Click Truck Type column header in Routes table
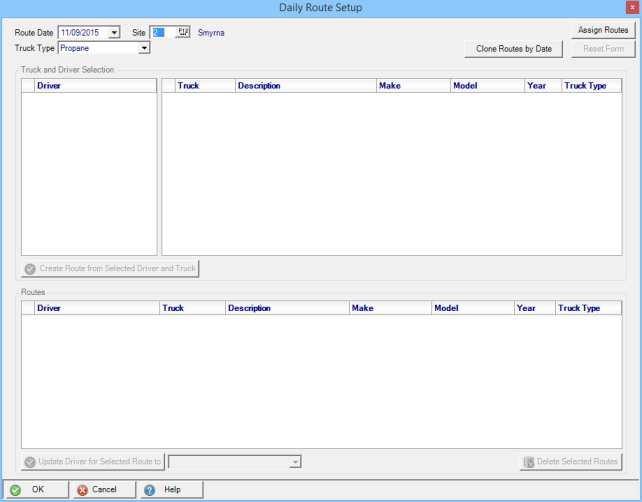This screenshot has width=642, height=502. tap(588, 308)
